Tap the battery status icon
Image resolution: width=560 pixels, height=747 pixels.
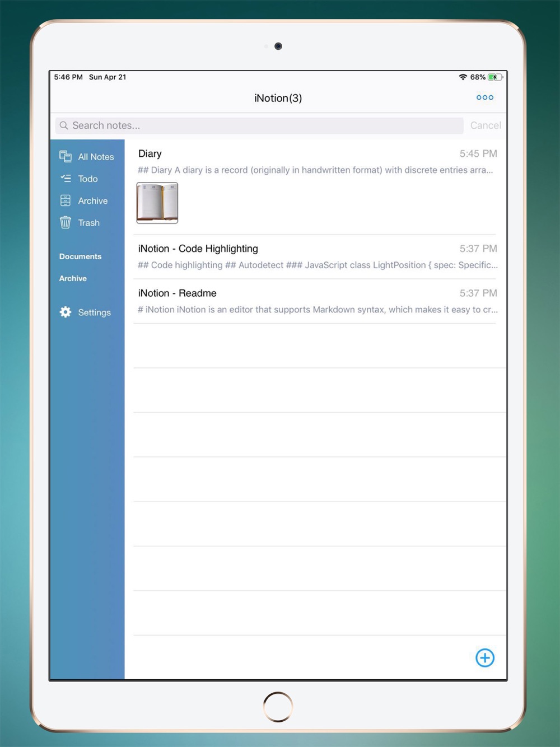point(495,77)
